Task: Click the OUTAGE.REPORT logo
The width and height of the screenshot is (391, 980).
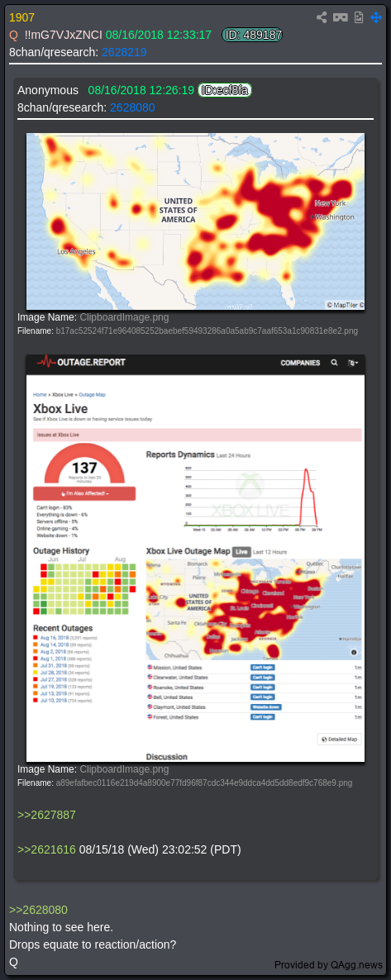Action: click(x=80, y=362)
